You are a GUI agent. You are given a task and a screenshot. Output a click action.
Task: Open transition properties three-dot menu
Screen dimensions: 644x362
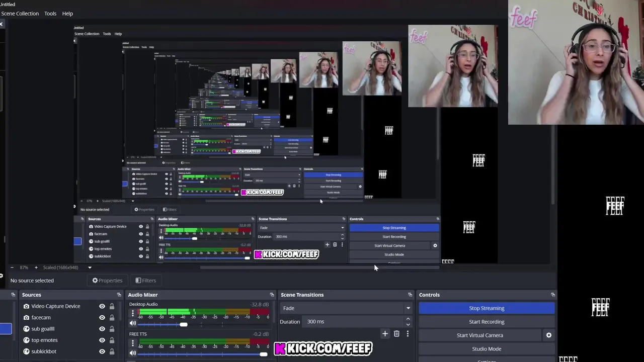(x=408, y=334)
